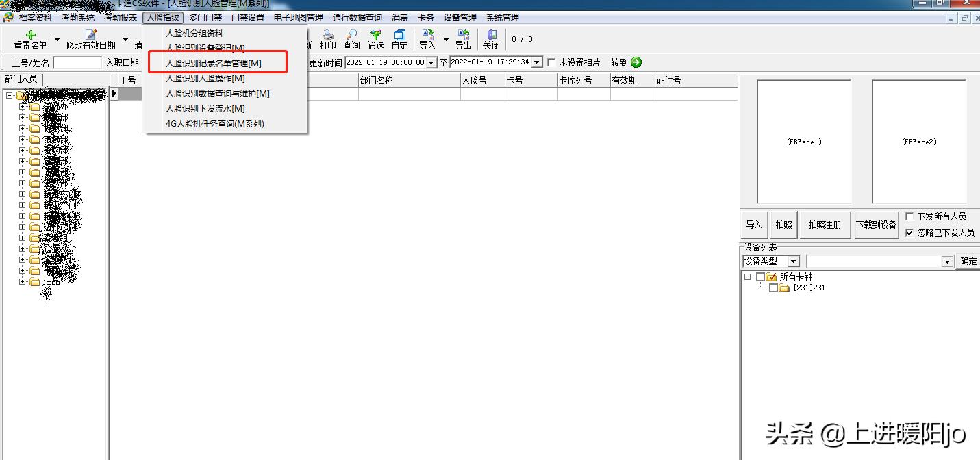980x460 pixels.
Task: Click the 所有卡钟 folder icon
Action: 771,277
